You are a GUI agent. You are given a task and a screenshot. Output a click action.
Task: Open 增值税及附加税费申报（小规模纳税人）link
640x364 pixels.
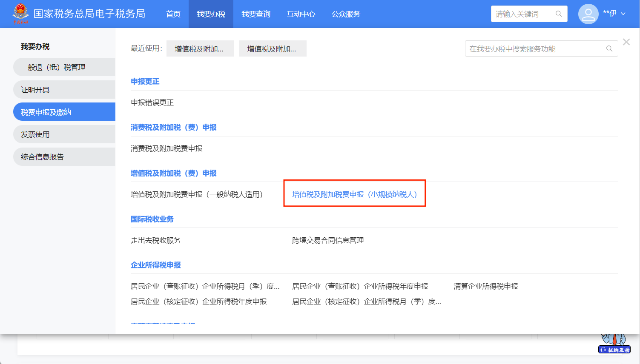click(354, 194)
